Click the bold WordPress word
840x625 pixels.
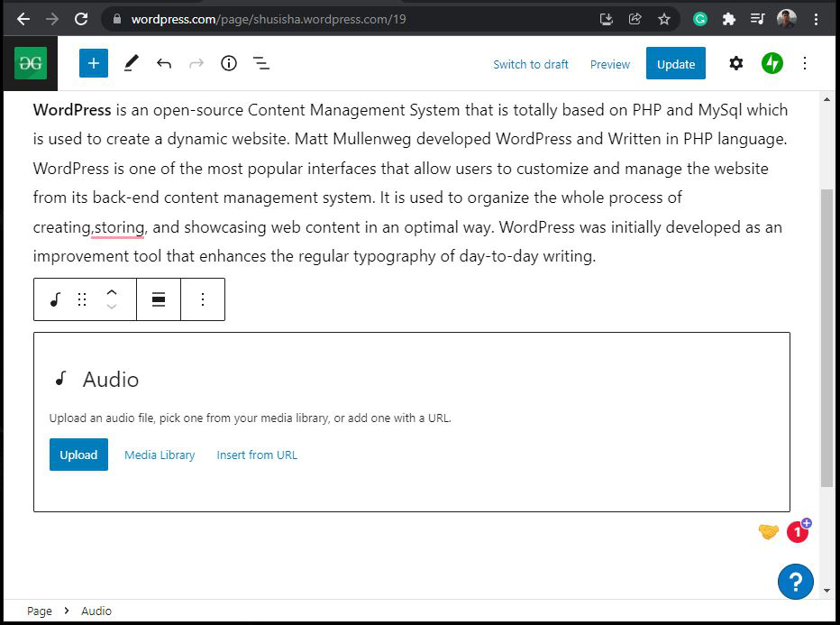pyautogui.click(x=72, y=110)
